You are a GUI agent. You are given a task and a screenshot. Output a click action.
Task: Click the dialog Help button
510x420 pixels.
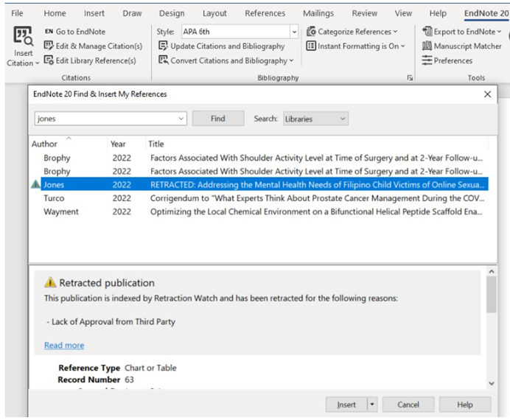pyautogui.click(x=465, y=405)
